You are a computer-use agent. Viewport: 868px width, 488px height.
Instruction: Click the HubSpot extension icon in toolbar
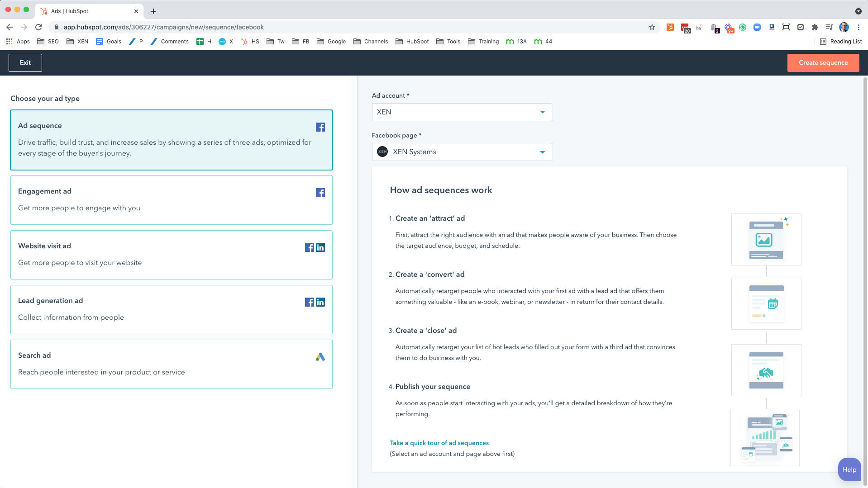pyautogui.click(x=670, y=27)
